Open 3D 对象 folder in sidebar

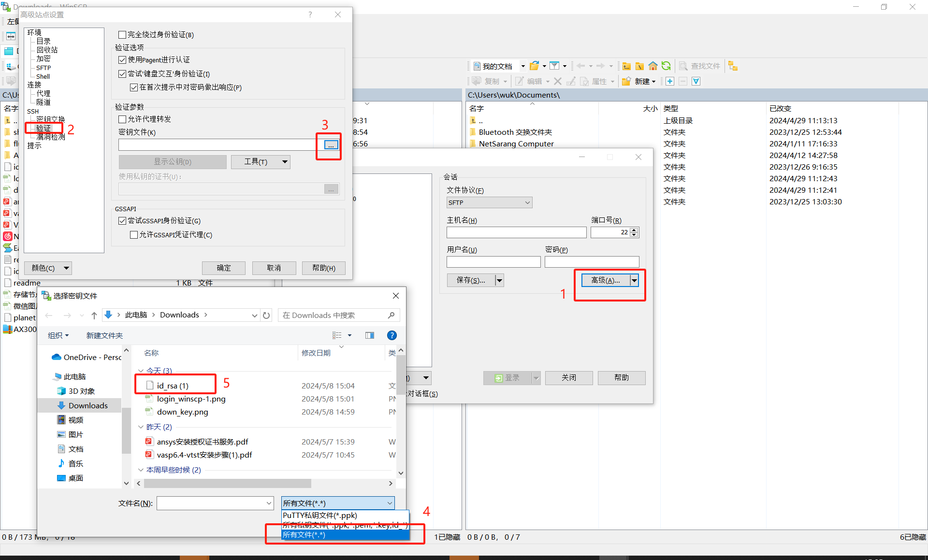click(75, 391)
